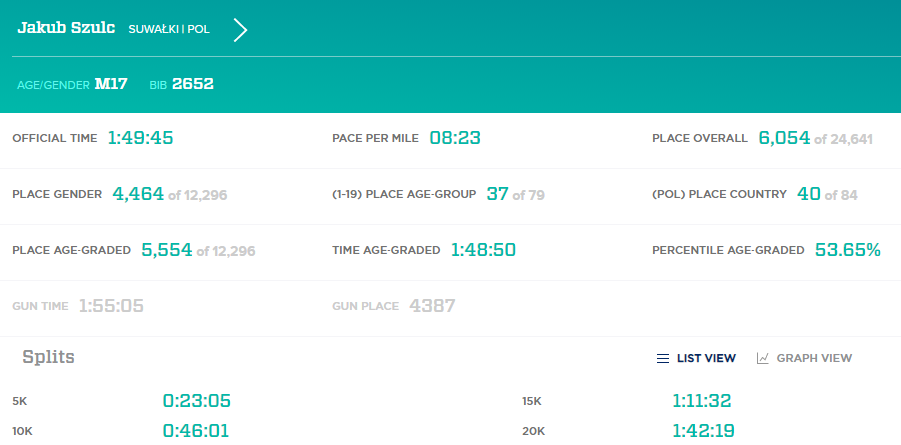Click the 20K split time 1:42:19
Viewport: 901px width, 445px height.
(x=702, y=431)
